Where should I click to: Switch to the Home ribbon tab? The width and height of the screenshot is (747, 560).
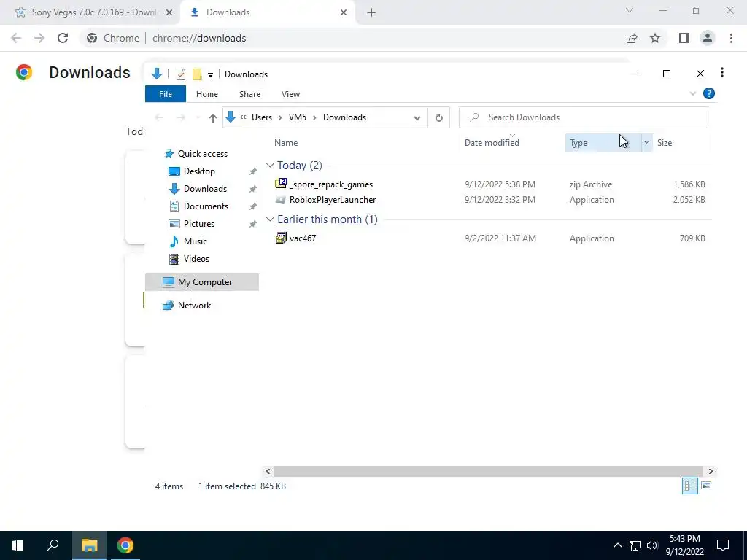coord(206,94)
